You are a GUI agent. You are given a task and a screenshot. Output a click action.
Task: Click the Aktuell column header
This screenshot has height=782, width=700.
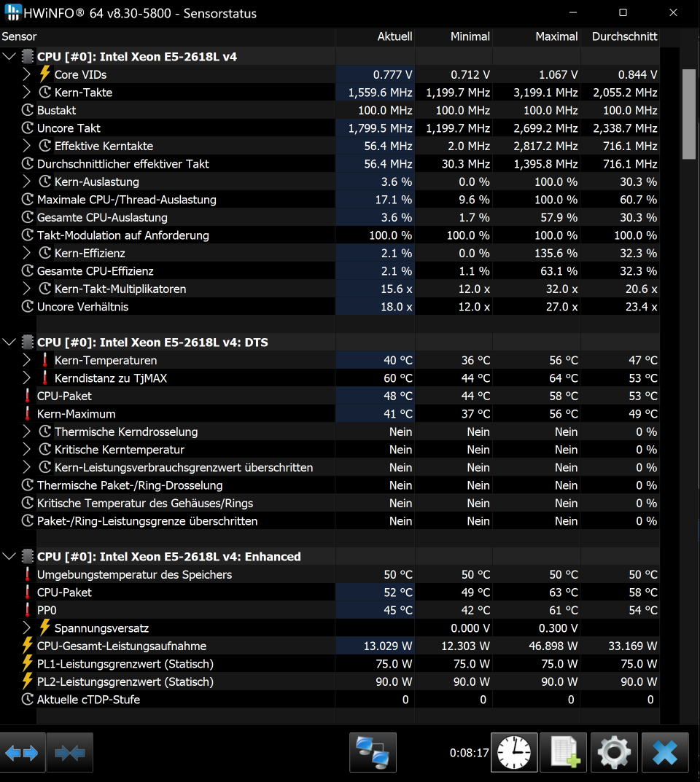click(x=375, y=36)
